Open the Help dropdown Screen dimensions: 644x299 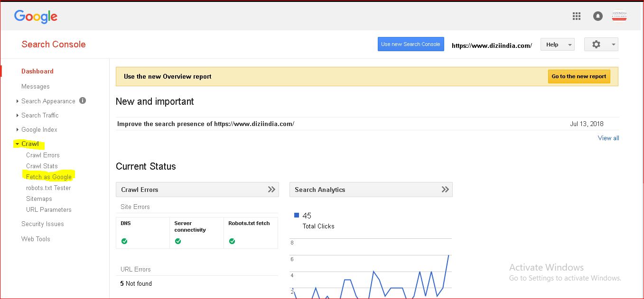point(558,45)
